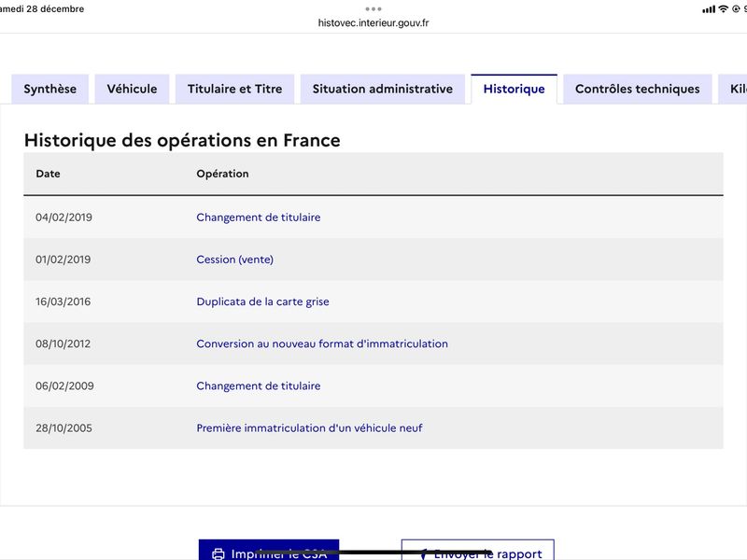The height and width of the screenshot is (560, 747).
Task: Select the date 28/10/2005
Action: click(x=63, y=428)
